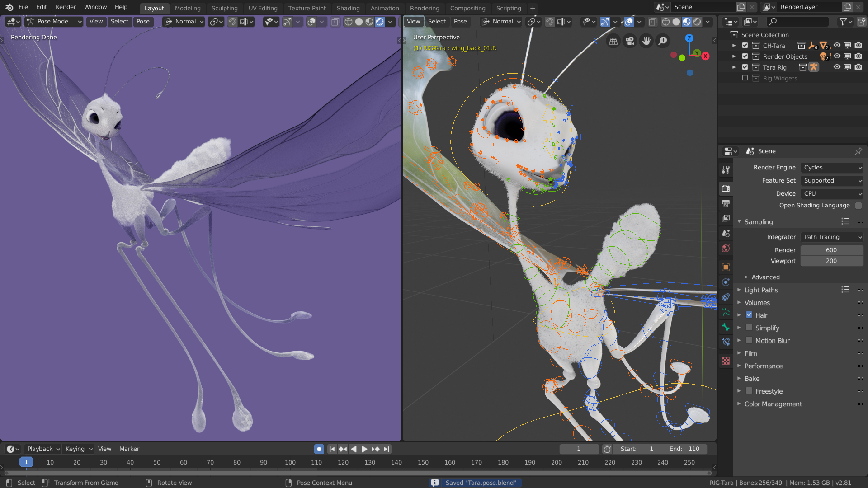
Task: Hide CH-Tara collection with eye icon
Action: [837, 46]
